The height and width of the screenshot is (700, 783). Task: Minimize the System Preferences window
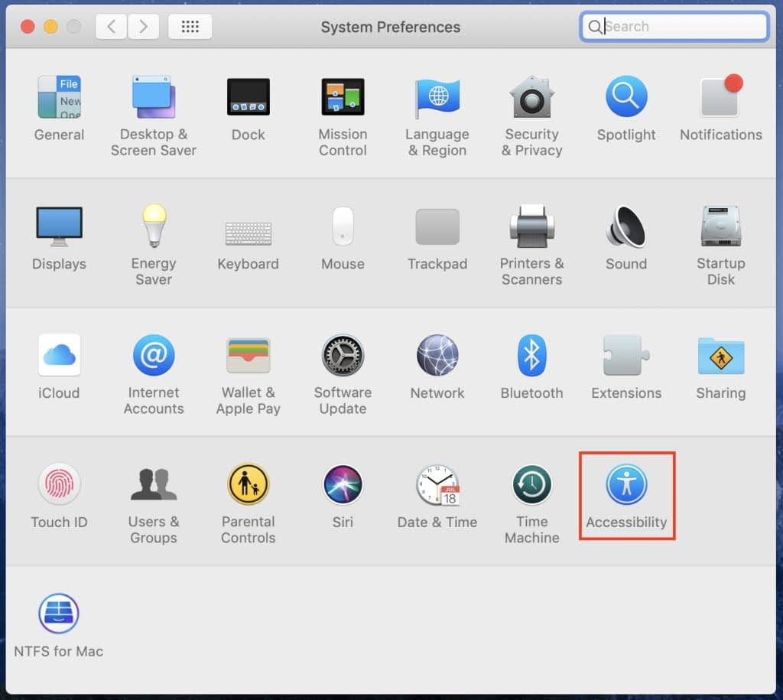50,26
